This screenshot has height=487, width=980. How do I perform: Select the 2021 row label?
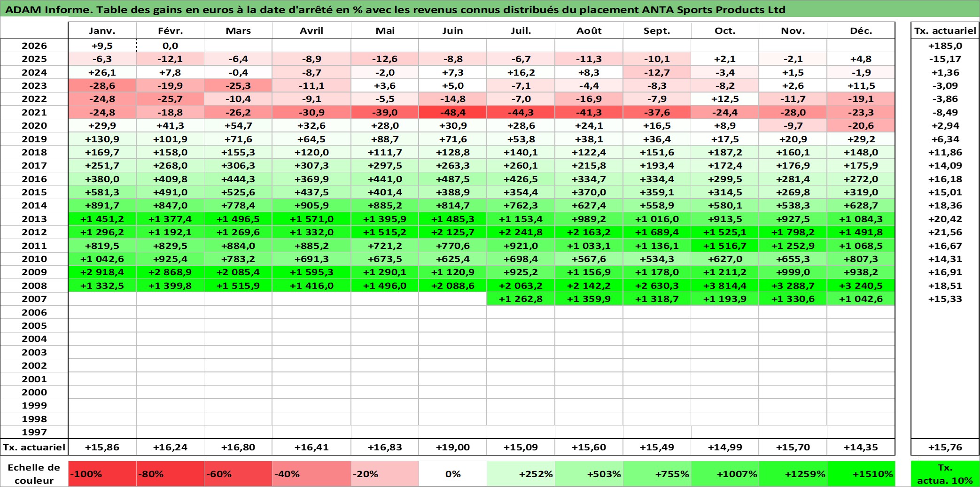click(x=34, y=112)
